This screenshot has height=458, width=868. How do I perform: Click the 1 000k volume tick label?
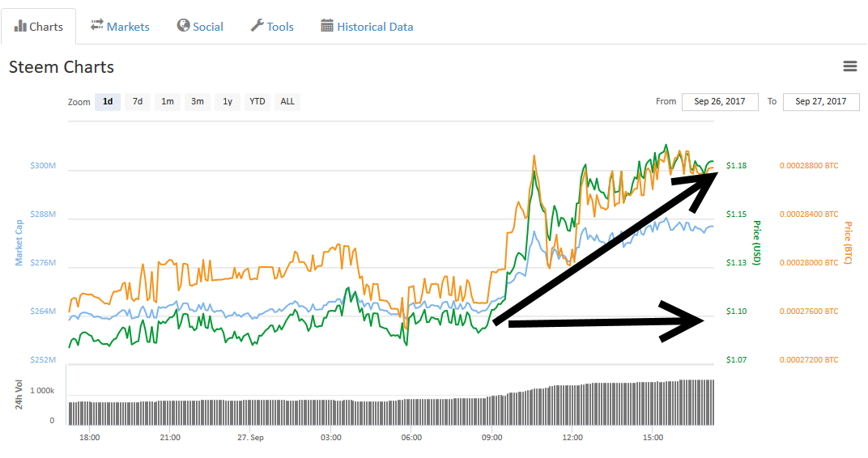pyautogui.click(x=42, y=391)
